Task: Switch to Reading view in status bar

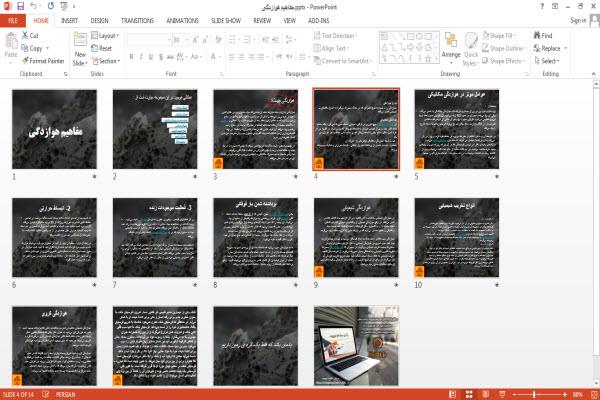Action: (x=486, y=394)
